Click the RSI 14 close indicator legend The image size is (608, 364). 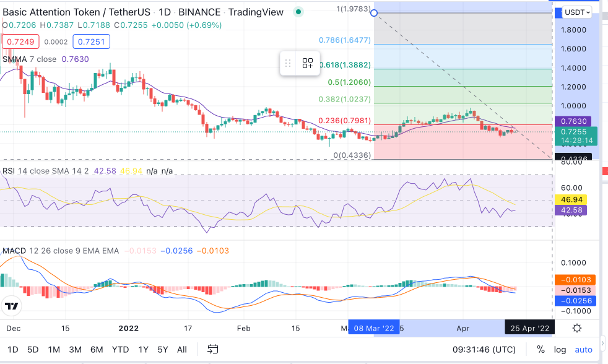(x=45, y=171)
